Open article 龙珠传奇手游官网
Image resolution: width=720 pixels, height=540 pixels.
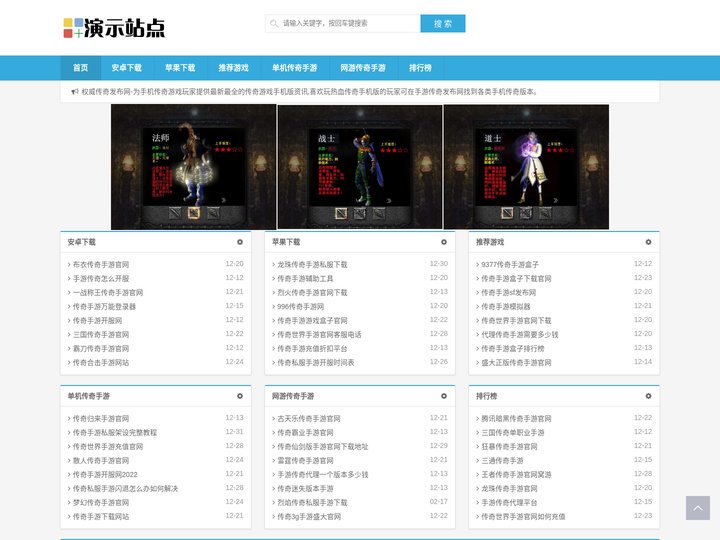point(509,489)
